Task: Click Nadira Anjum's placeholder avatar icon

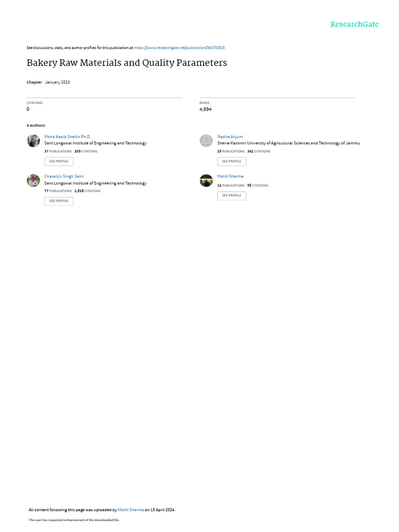Action: click(206, 140)
